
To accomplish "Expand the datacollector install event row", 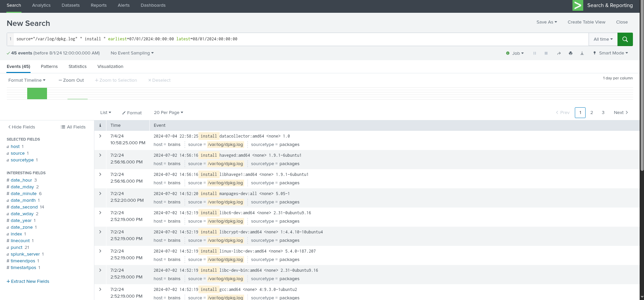I will coord(100,136).
